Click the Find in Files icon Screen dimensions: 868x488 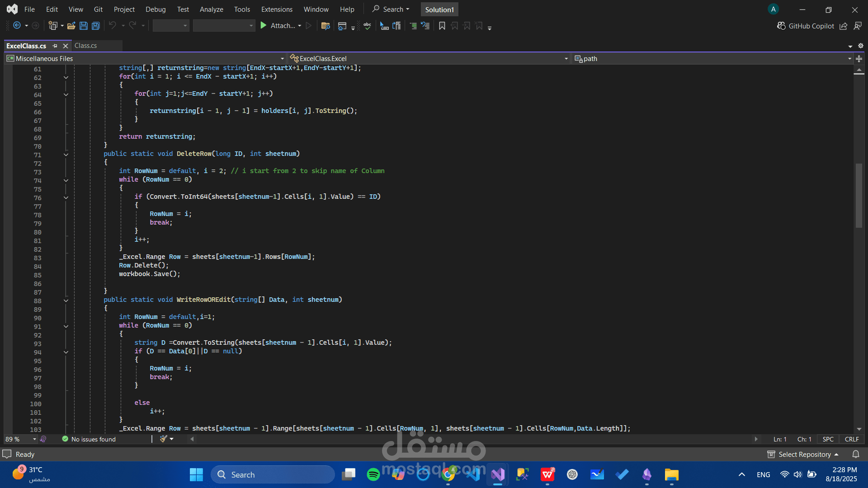point(325,26)
